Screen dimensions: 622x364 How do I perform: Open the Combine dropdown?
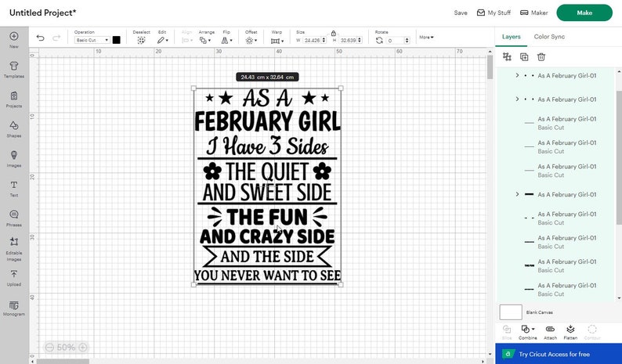pyautogui.click(x=527, y=332)
